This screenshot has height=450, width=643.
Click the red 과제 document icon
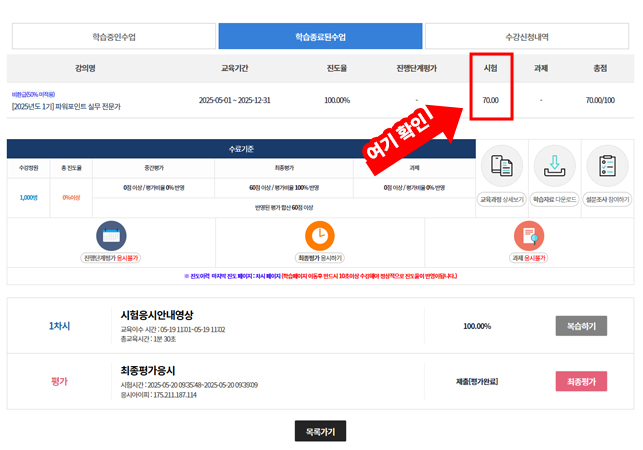[x=528, y=235]
